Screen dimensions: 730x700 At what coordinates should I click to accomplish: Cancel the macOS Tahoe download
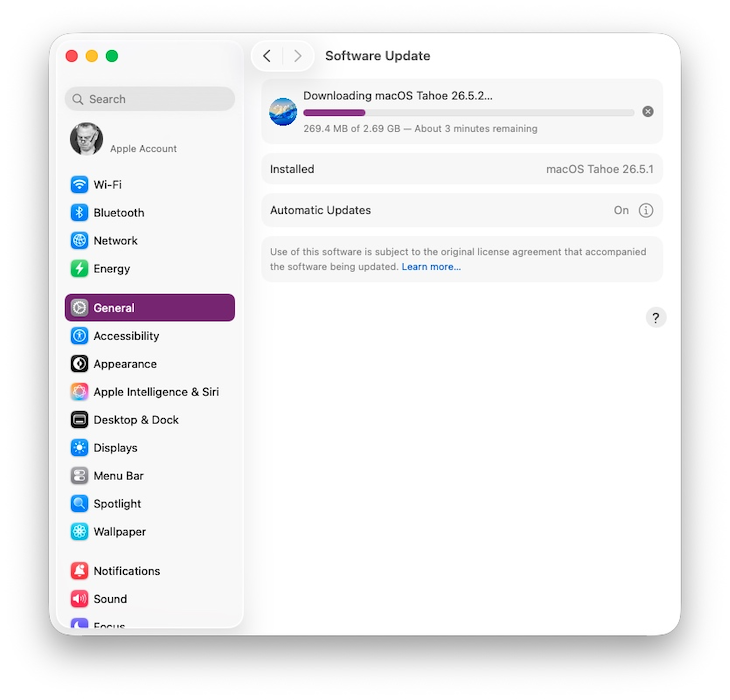tap(648, 111)
